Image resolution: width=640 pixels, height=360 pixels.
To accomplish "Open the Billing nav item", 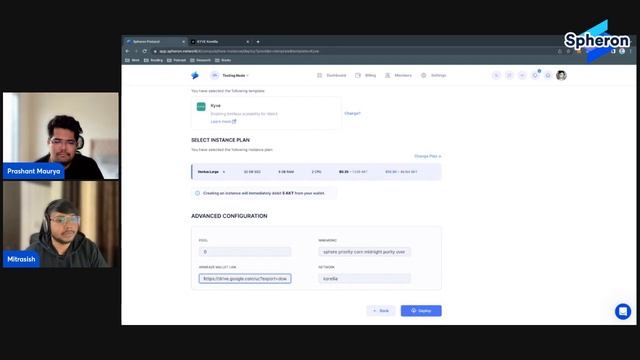I will pyautogui.click(x=365, y=76).
